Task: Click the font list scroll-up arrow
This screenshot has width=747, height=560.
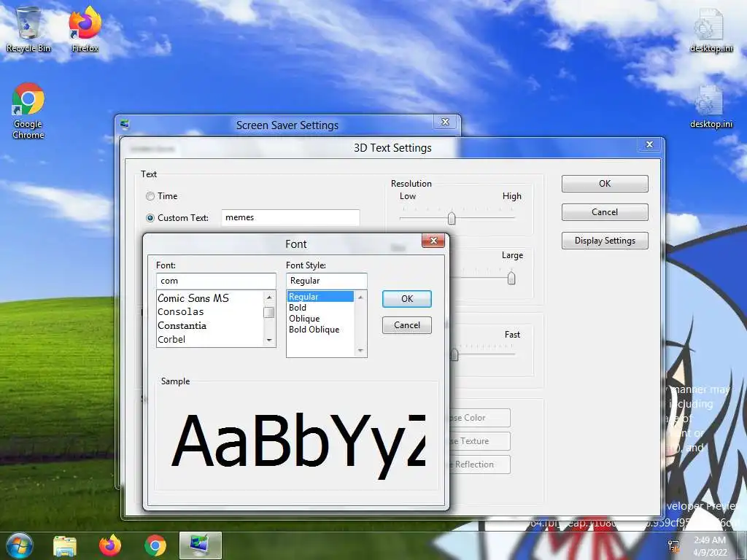Action: (x=269, y=297)
